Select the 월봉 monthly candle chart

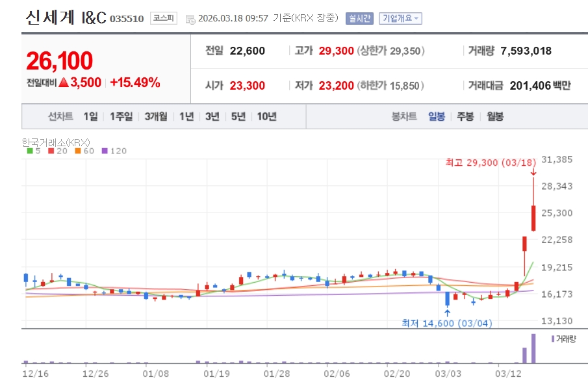coord(495,117)
